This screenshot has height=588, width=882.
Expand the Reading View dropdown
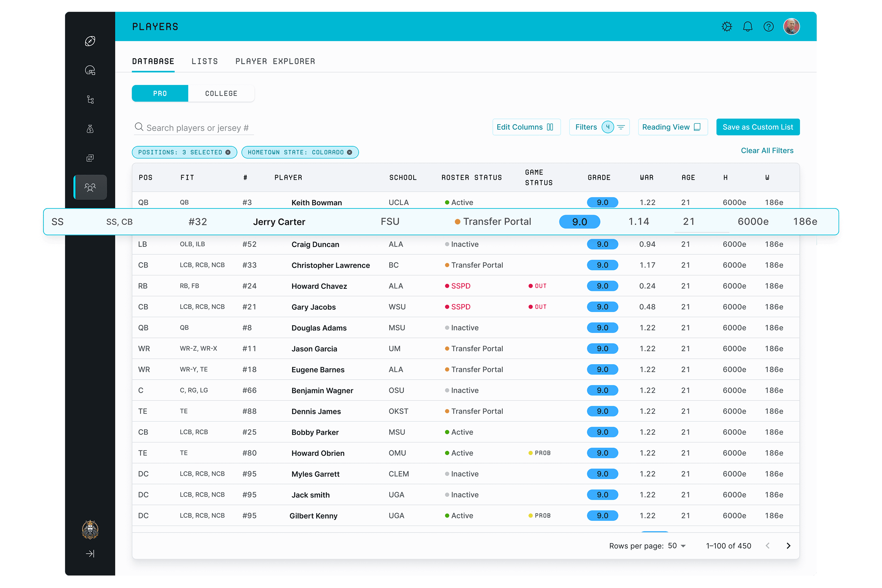coord(673,127)
